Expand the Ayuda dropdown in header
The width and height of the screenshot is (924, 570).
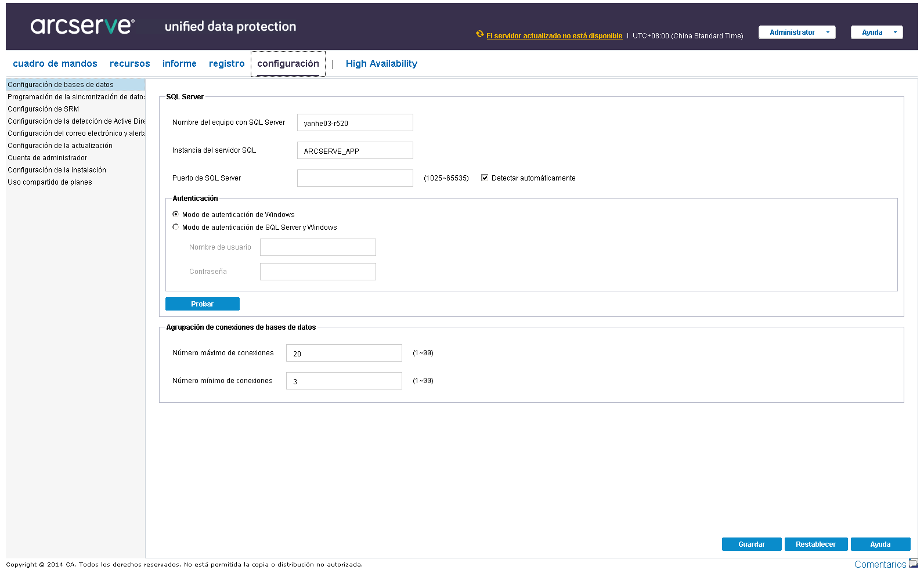tap(876, 33)
